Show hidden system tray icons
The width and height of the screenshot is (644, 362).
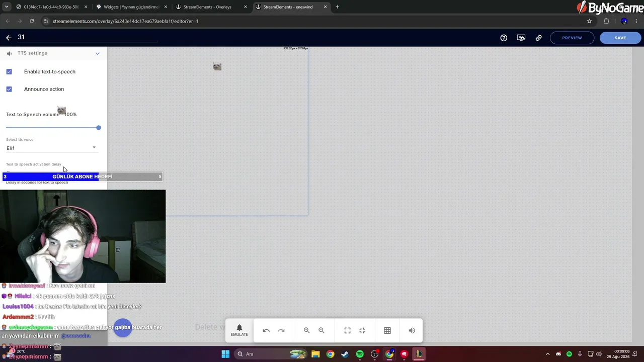click(x=548, y=354)
